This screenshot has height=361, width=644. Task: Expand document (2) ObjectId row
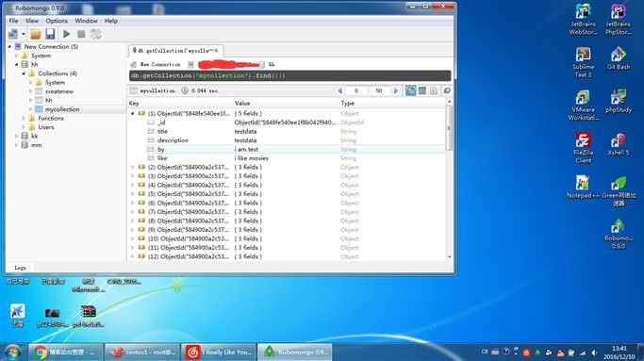click(x=133, y=167)
